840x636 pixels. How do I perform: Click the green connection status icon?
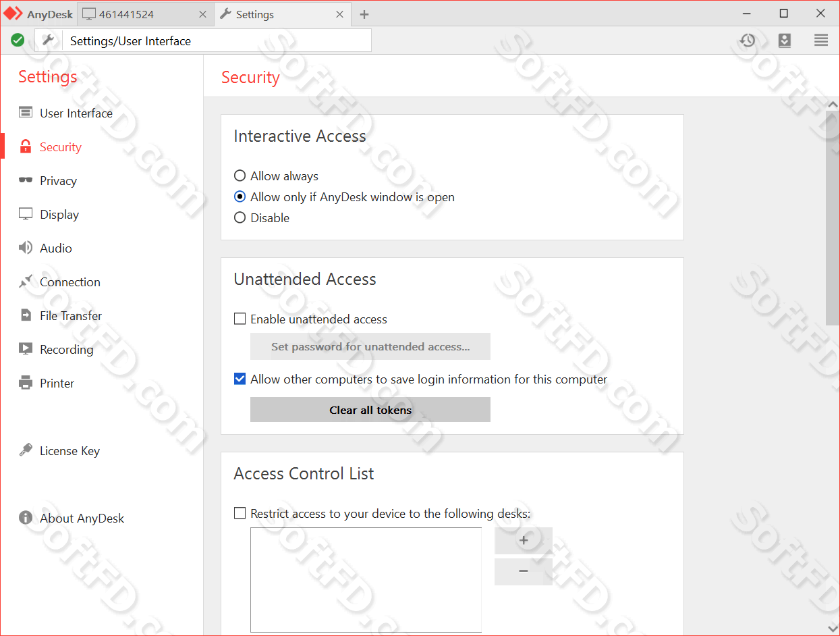pyautogui.click(x=18, y=41)
